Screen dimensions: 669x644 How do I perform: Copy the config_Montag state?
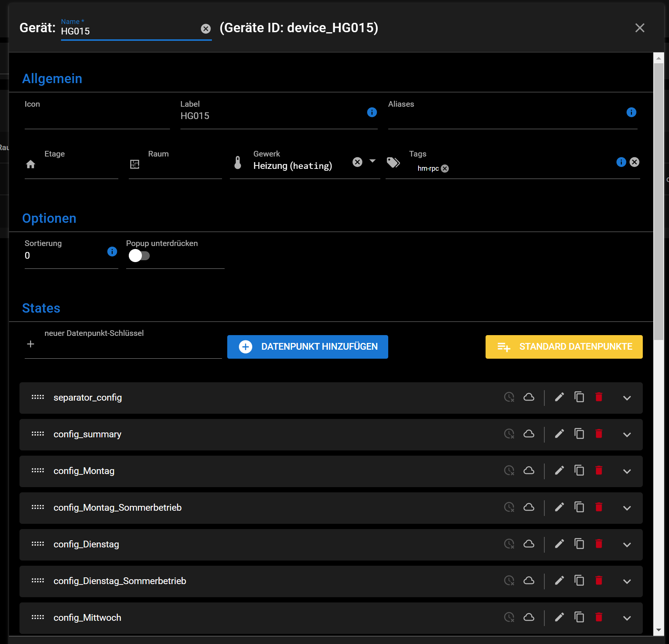(x=579, y=470)
